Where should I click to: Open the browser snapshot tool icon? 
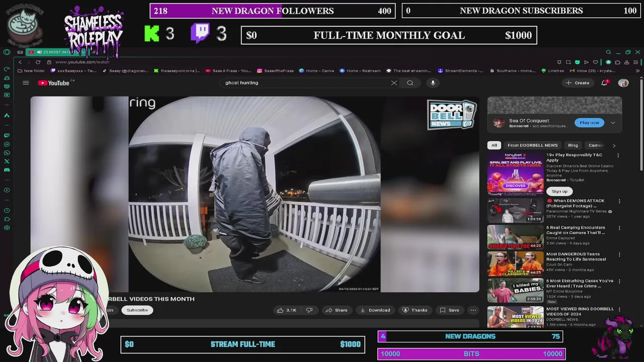click(x=569, y=62)
